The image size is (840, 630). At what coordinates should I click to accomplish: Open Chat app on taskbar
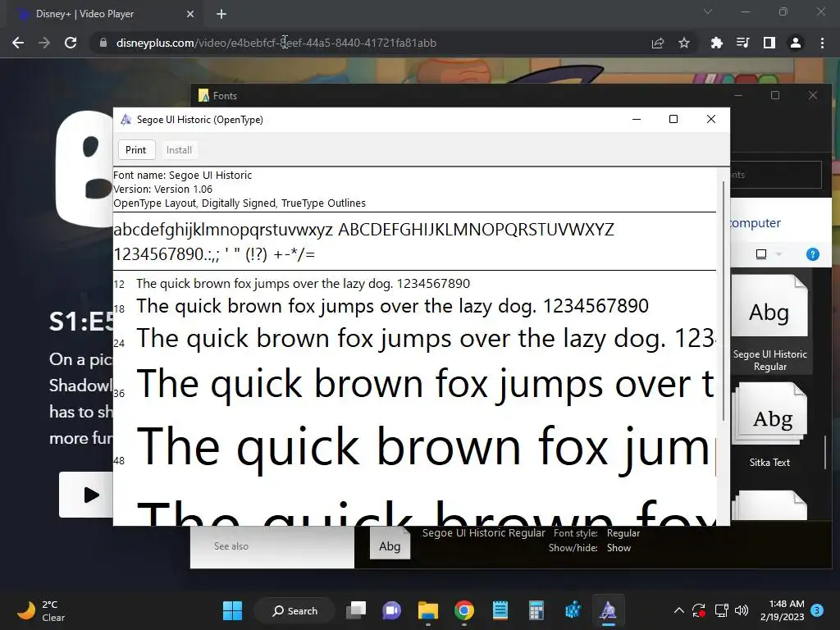coord(391,610)
